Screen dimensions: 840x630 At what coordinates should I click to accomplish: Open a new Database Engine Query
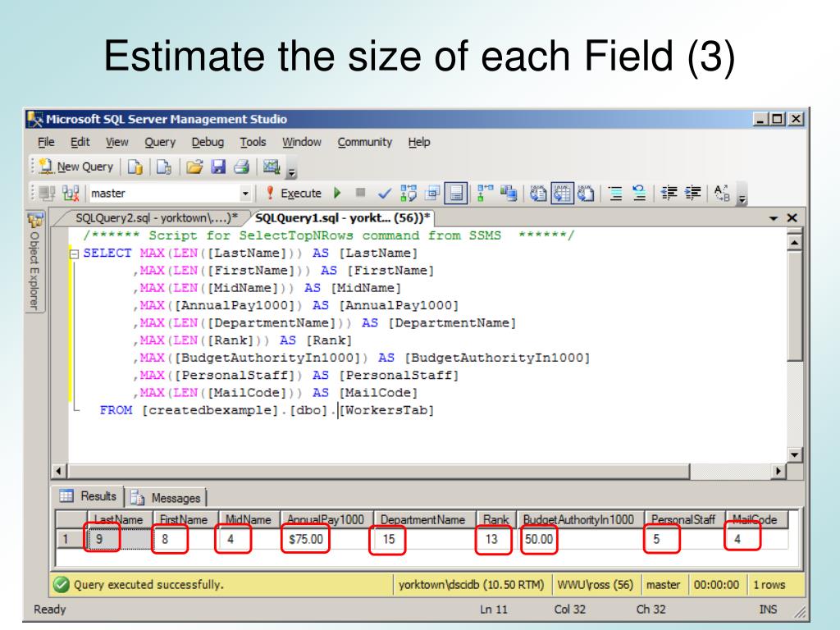pos(135,167)
